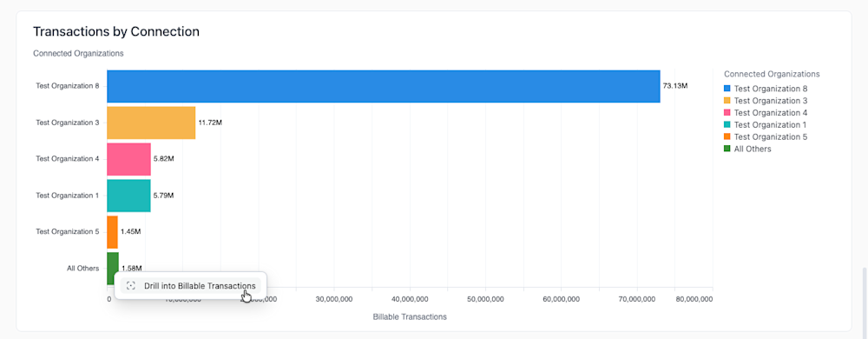The image size is (868, 339).
Task: Click Test Organization 4 y-axis label
Action: coord(68,159)
